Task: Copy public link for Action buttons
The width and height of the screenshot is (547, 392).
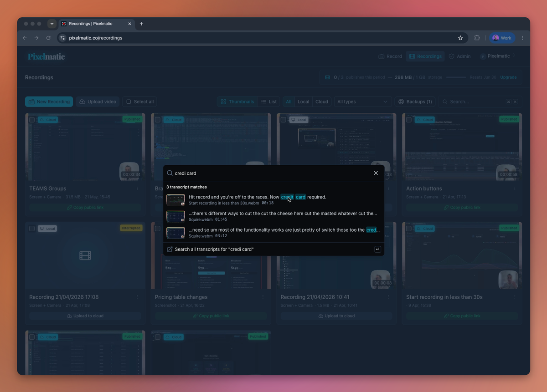Action: coord(462,207)
